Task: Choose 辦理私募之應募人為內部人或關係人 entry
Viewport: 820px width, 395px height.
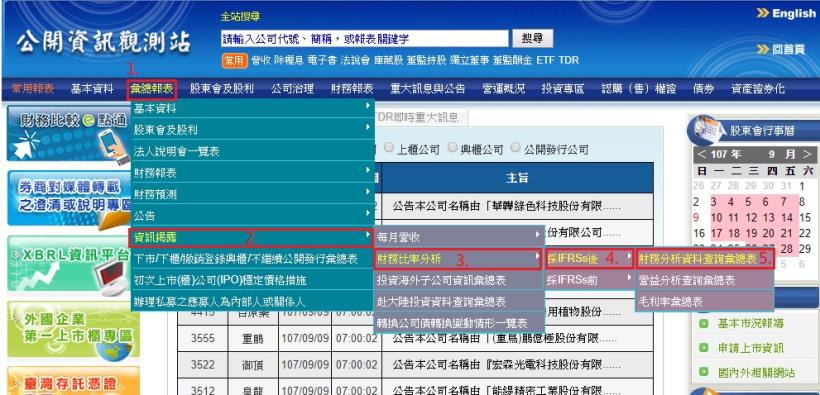Action: tap(253, 301)
